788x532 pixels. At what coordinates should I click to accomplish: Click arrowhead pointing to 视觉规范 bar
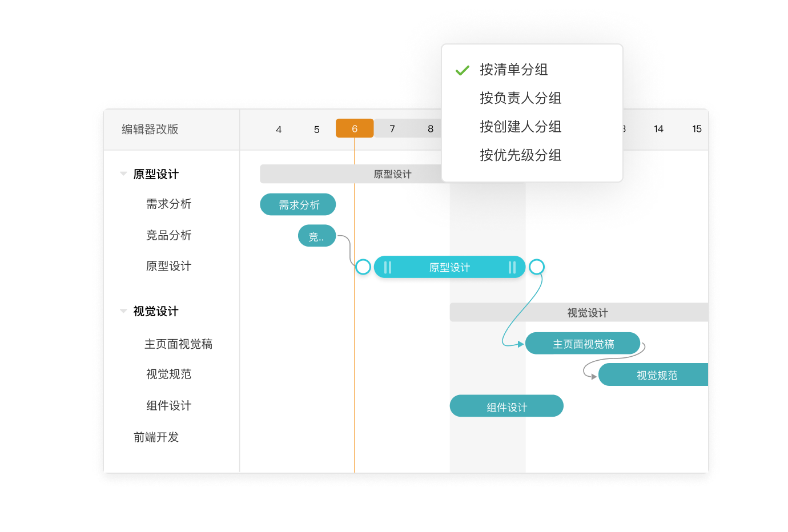[x=594, y=377]
